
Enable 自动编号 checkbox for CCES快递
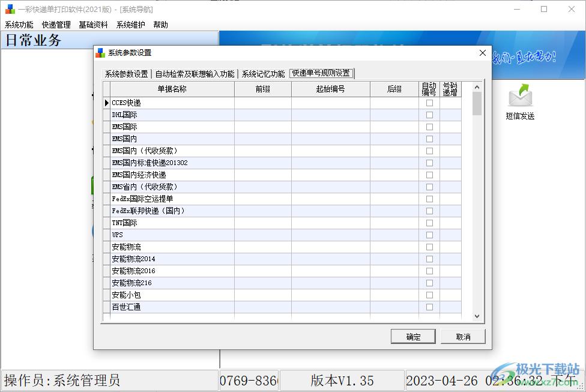click(x=429, y=103)
